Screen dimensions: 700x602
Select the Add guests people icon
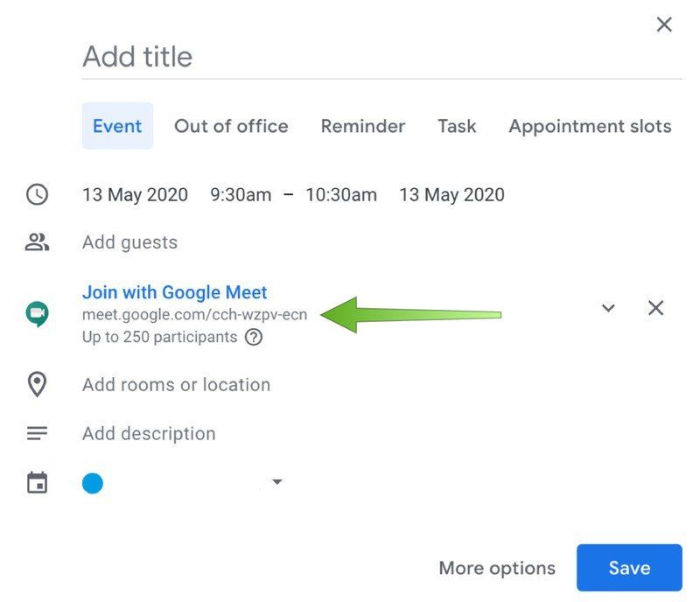[x=36, y=242]
